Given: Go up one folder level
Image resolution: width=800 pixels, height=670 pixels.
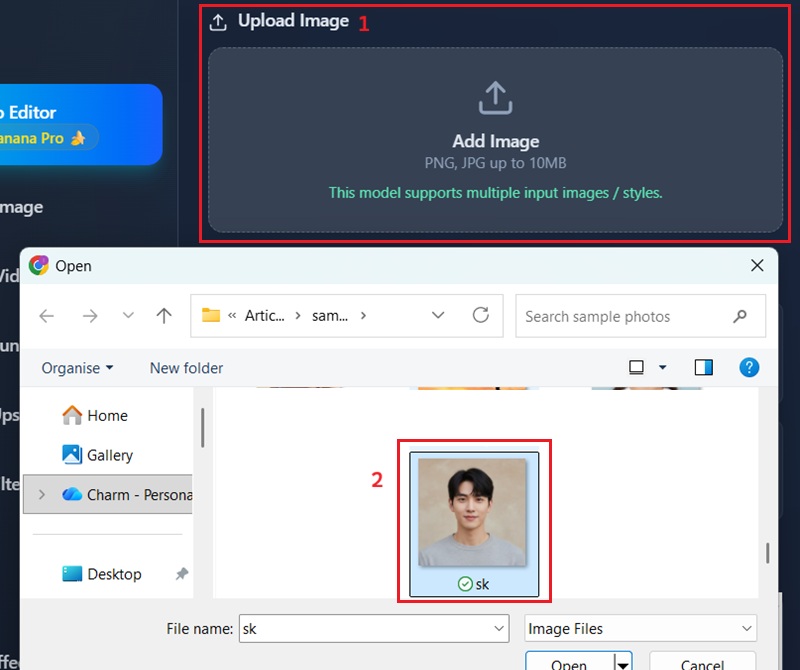Looking at the screenshot, I should pos(164,316).
